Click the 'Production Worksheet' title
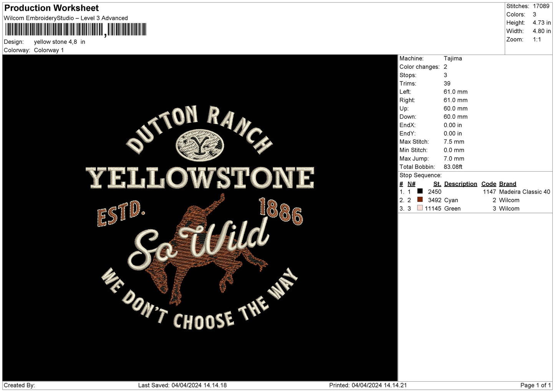Screen dimensions: 555x392 (51, 8)
